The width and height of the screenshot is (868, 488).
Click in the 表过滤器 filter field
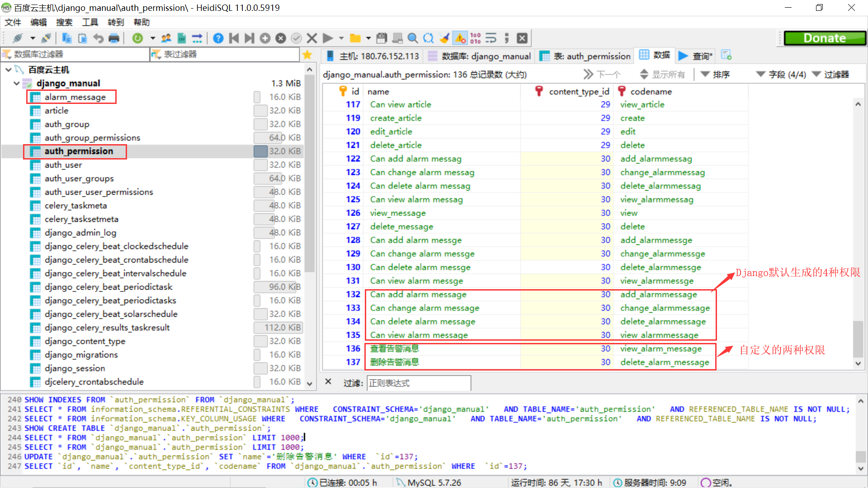point(225,55)
